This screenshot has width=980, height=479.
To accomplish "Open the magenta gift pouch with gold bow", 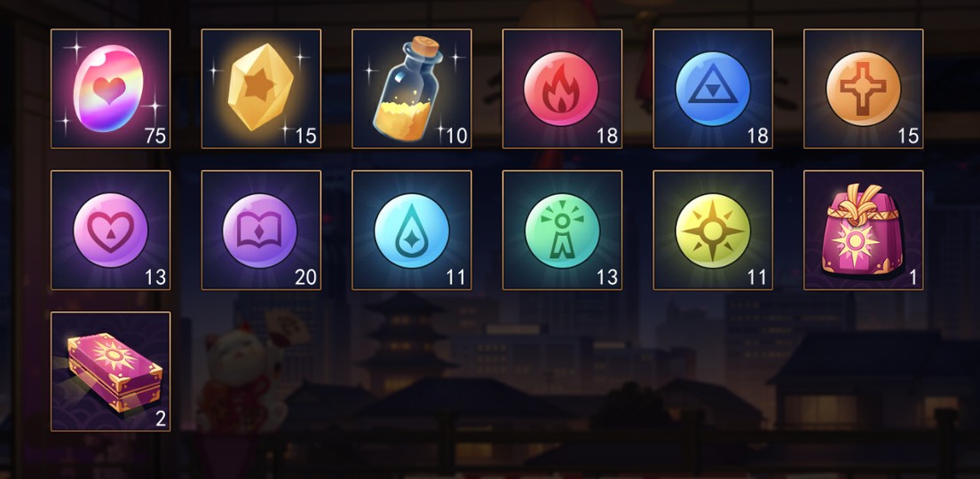I will pyautogui.click(x=864, y=230).
